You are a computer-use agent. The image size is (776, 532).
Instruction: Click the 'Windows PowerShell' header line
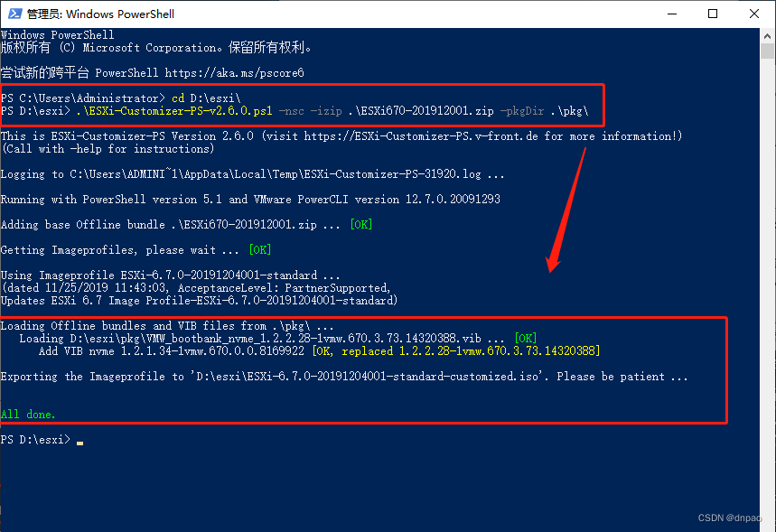58,35
